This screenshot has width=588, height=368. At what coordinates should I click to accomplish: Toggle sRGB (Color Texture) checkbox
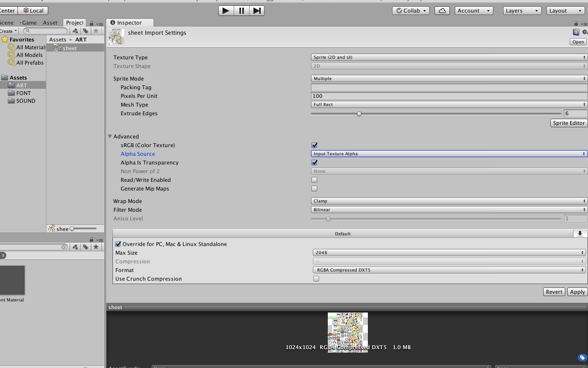point(314,145)
